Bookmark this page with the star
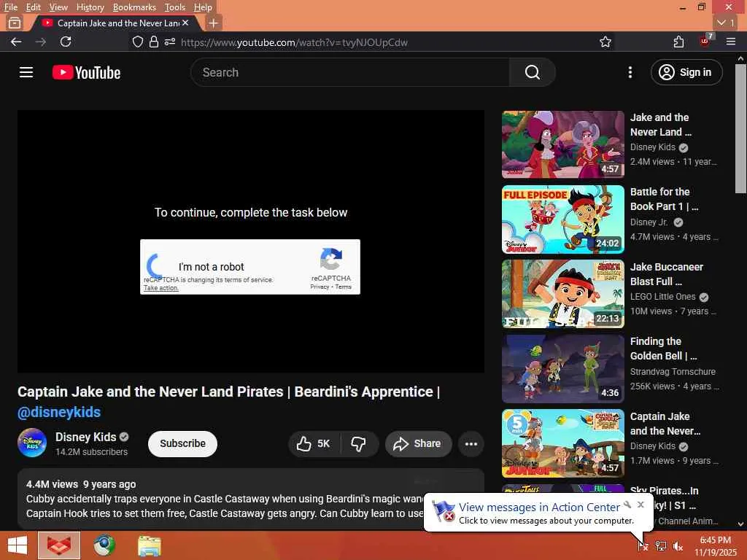Screen dimensions: 747x560 [605, 42]
